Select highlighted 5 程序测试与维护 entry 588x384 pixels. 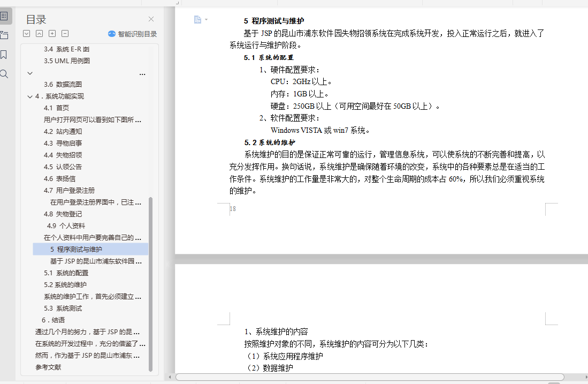click(90, 249)
